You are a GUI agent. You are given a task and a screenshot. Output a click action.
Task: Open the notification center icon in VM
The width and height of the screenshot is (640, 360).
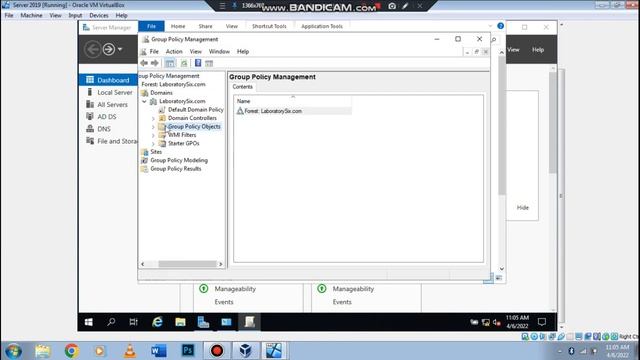[542, 322]
